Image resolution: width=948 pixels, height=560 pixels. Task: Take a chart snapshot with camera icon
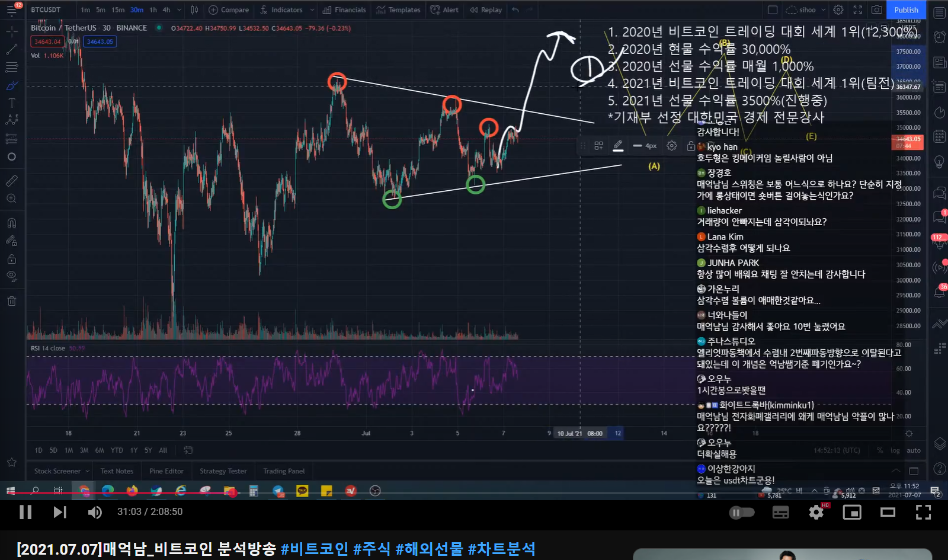[877, 10]
